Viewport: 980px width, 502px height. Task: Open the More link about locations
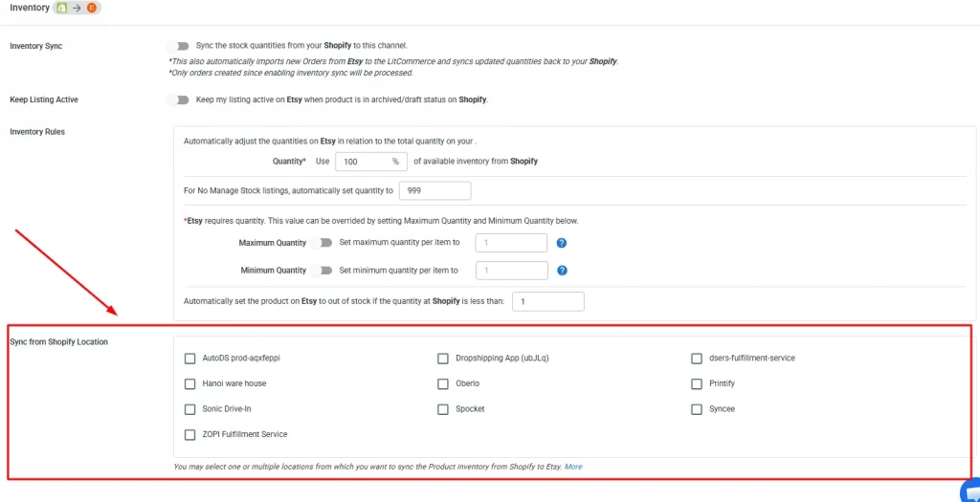(573, 467)
